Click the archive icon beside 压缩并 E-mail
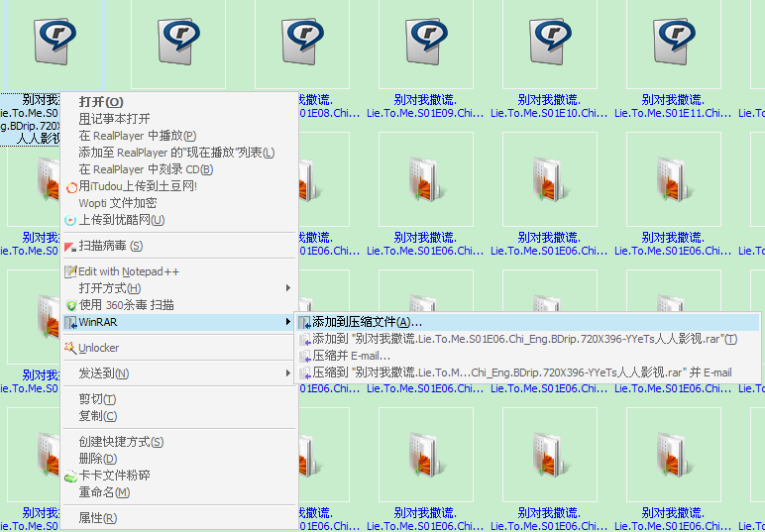This screenshot has height=532, width=765. point(305,356)
